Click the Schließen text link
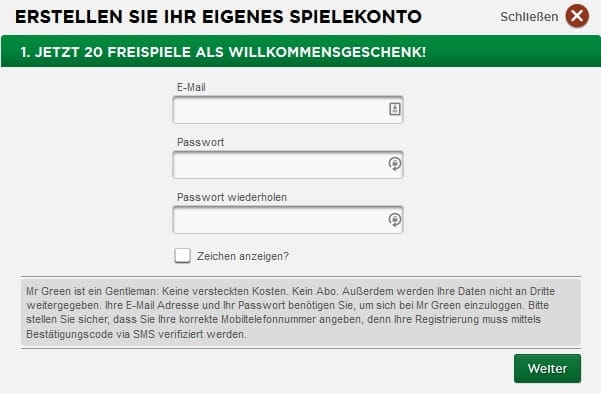Screen dimensions: 601x394 (529, 17)
